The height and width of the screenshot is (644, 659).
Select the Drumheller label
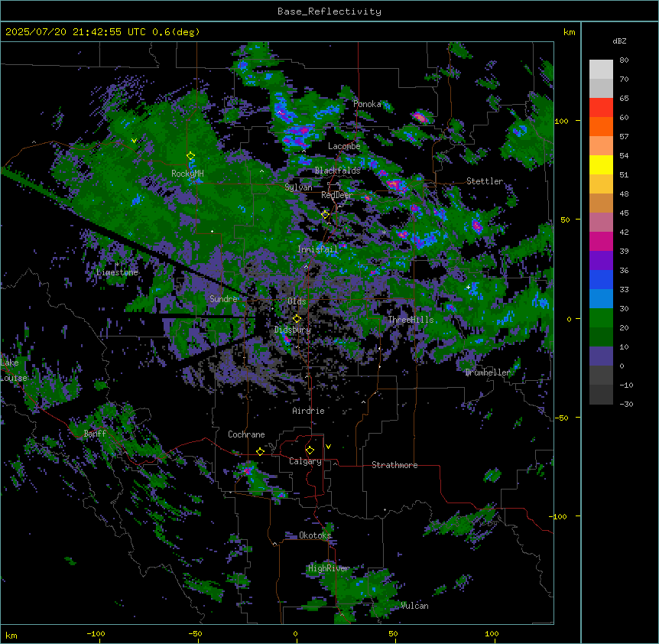(x=488, y=372)
